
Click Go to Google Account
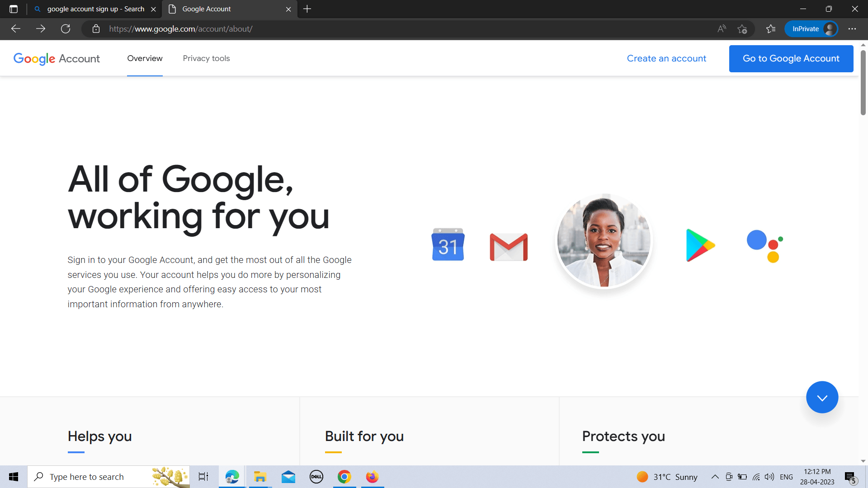[791, 58]
